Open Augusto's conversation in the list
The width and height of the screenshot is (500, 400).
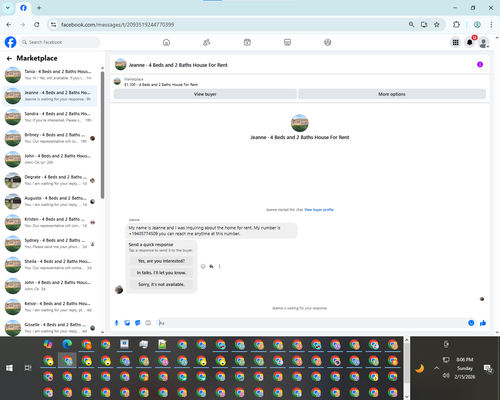point(50,201)
